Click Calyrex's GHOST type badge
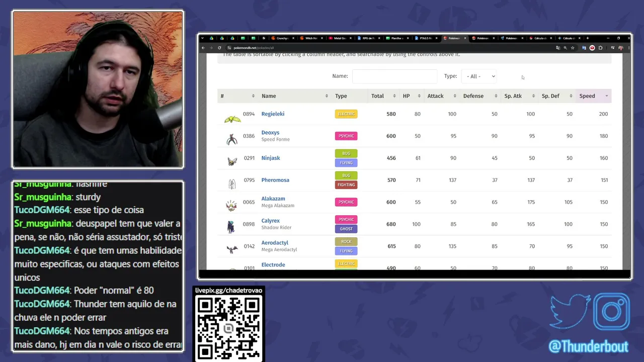 click(x=346, y=229)
